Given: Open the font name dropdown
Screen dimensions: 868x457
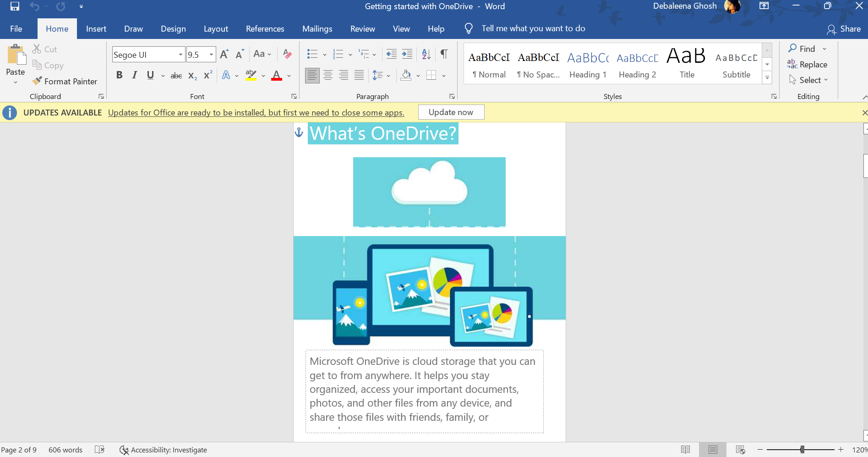Looking at the screenshot, I should click(x=180, y=55).
